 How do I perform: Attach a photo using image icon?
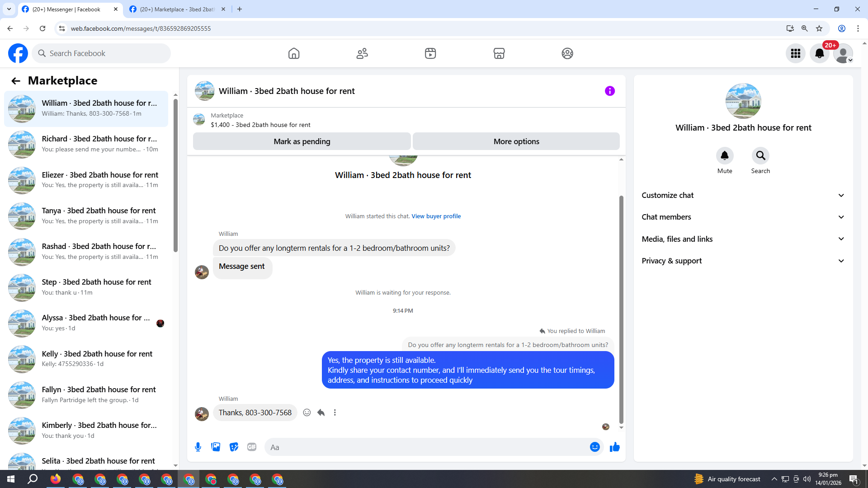pyautogui.click(x=216, y=447)
